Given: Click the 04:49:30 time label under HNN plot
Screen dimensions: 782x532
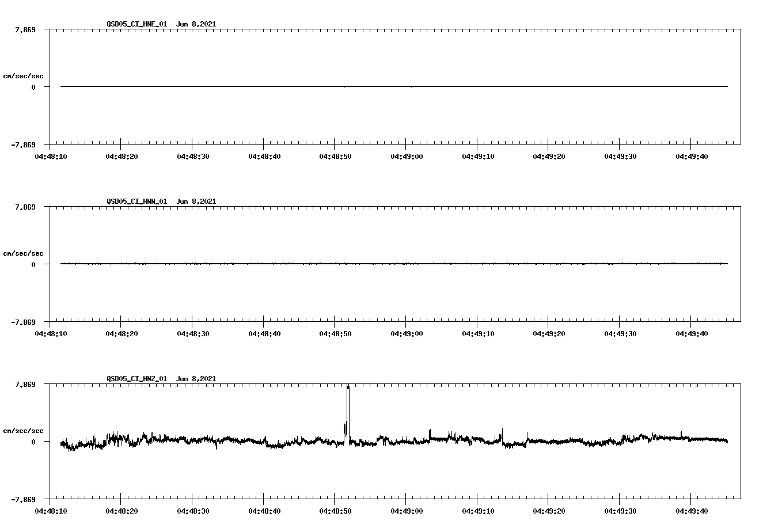Looking at the screenshot, I should (x=620, y=333).
